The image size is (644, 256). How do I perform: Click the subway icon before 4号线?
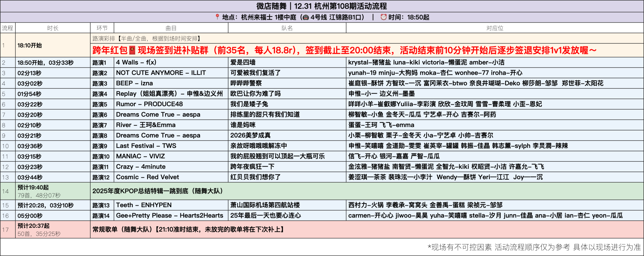[x=306, y=17]
